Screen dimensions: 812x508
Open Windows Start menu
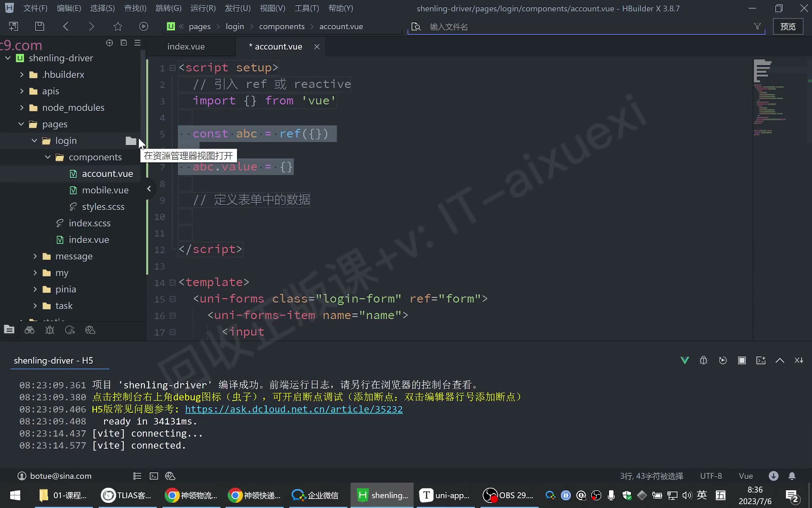point(15,495)
